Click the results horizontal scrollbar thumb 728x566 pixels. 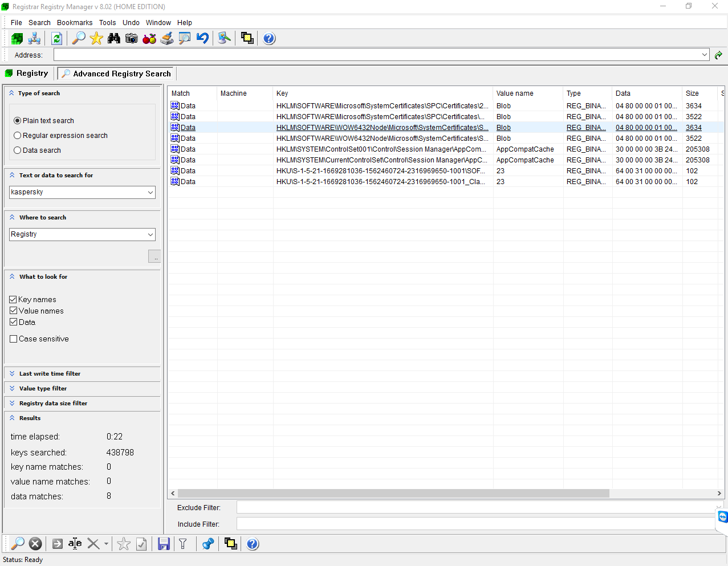tap(393, 493)
